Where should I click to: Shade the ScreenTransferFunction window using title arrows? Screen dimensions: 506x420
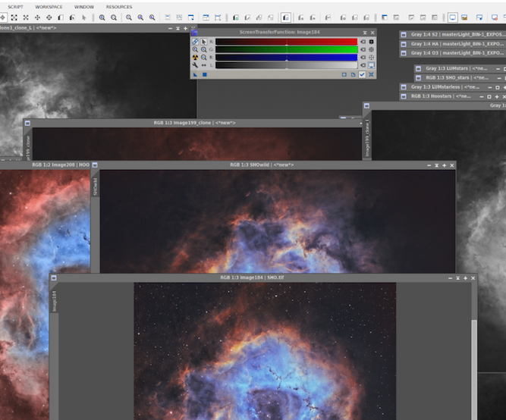click(x=363, y=33)
